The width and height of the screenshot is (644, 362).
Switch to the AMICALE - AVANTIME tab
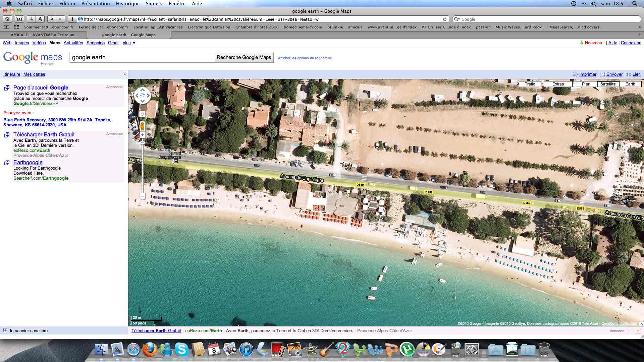(44, 35)
